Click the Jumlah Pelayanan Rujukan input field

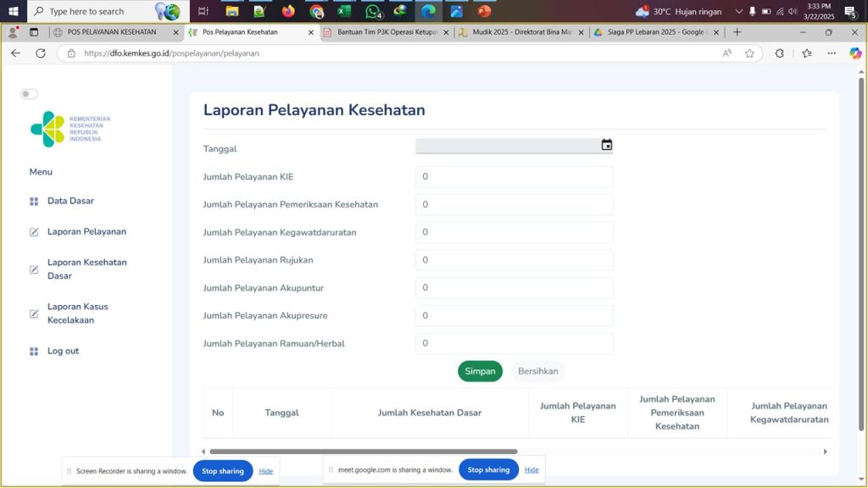pos(514,260)
